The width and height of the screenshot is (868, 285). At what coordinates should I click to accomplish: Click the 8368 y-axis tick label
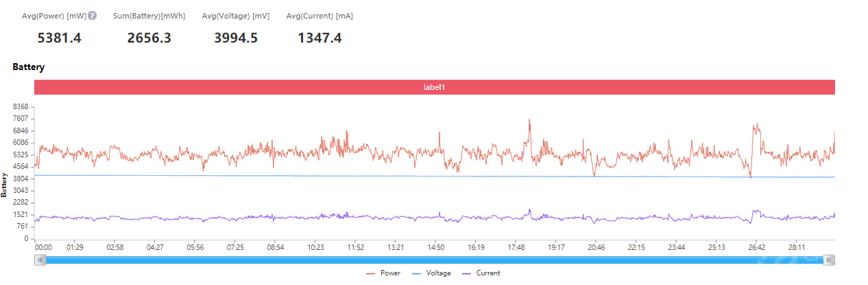click(x=21, y=107)
